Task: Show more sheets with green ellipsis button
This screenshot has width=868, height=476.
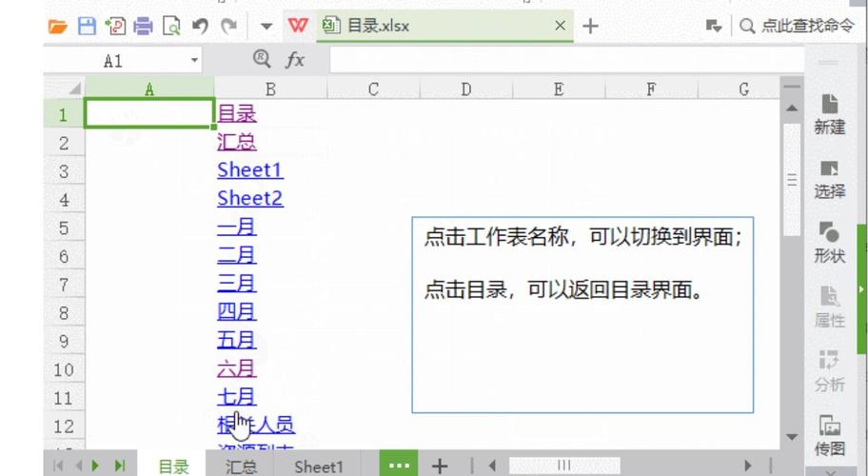Action: [x=399, y=465]
